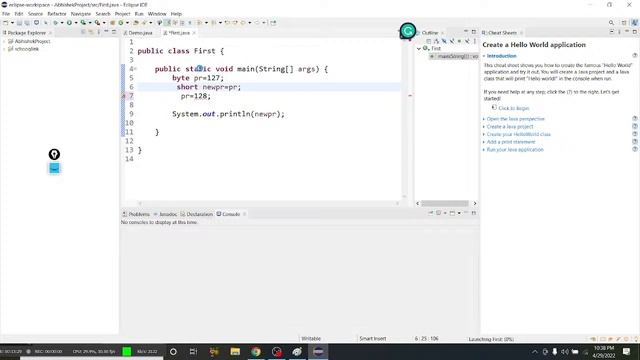Expand 'Create a Java project' step
Image resolution: width=640 pixels, height=360 pixels.
[x=484, y=127]
